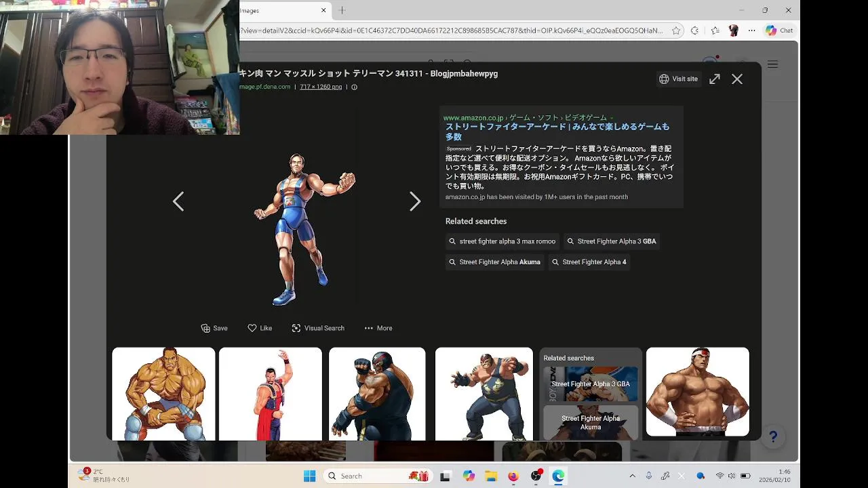This screenshot has height=488, width=868.
Task: Close the Images browser tab
Action: (x=323, y=10)
